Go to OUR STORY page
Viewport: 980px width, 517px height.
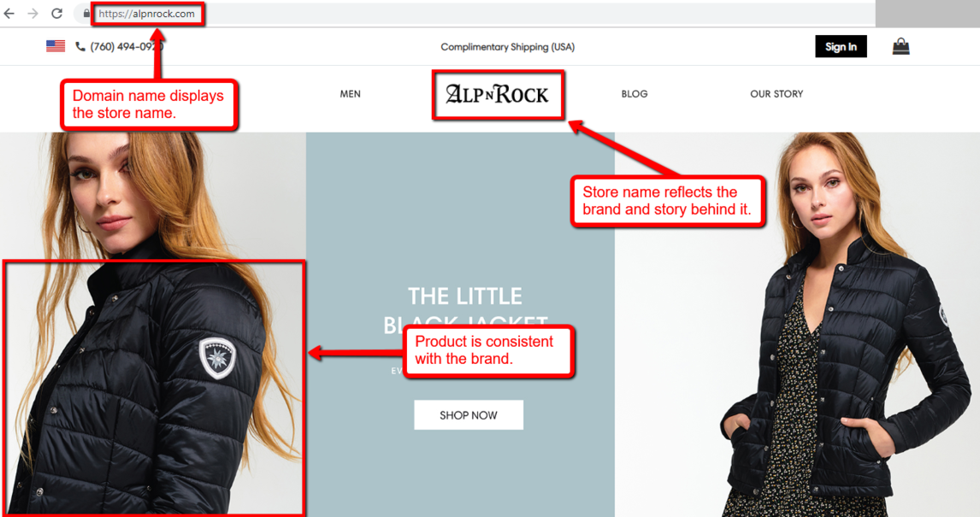point(776,94)
